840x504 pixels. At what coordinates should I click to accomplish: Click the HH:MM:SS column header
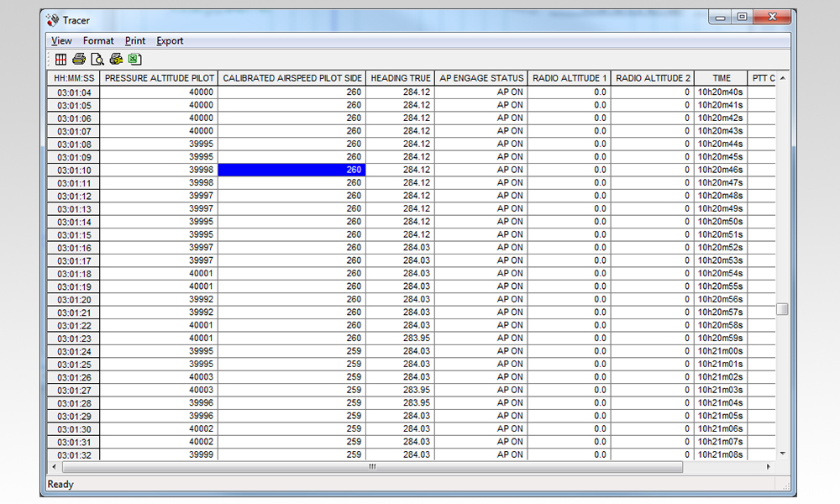click(71, 77)
